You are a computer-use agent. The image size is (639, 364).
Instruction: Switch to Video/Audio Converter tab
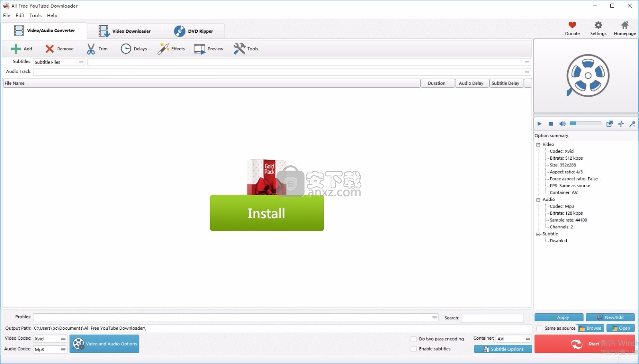pos(44,31)
